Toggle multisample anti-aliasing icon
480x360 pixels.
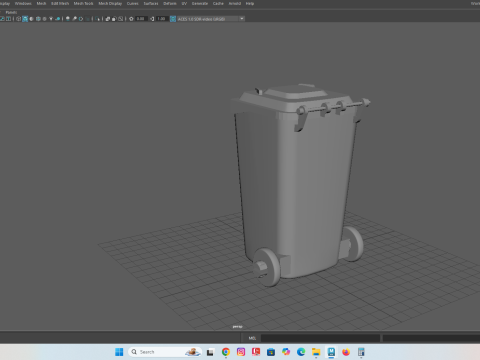click(81, 19)
